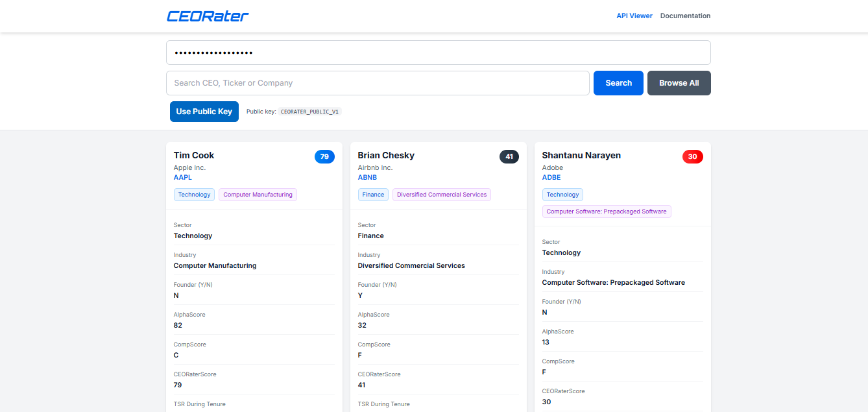The image size is (868, 412).
Task: Open the AAPL ticker link
Action: coord(183,177)
